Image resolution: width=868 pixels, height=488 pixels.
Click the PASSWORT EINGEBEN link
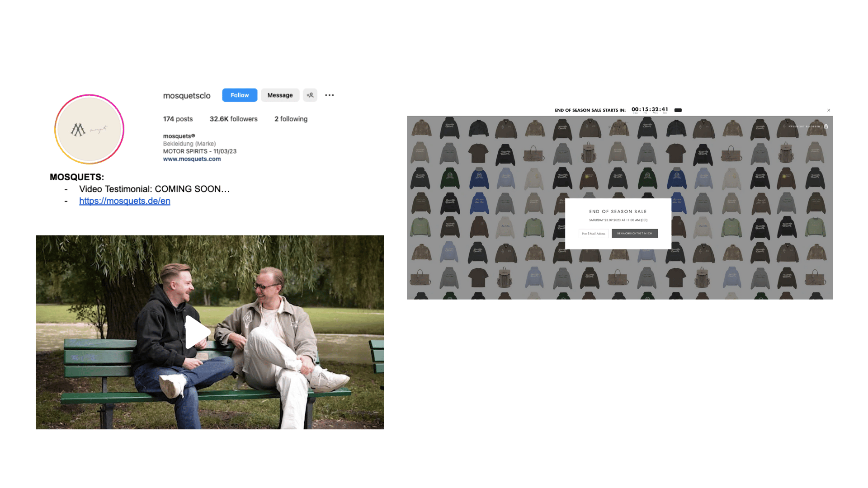point(804,127)
